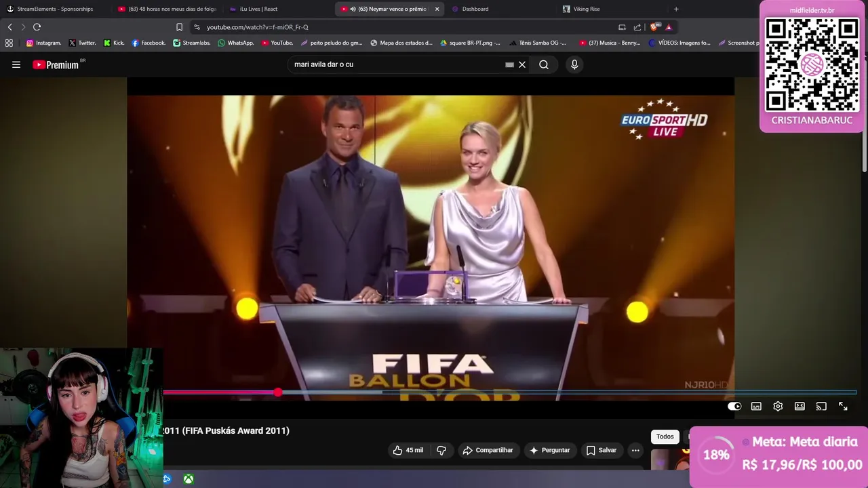Switch to 48 horas nos meus dias tab
This screenshot has height=488, width=868.
167,9
